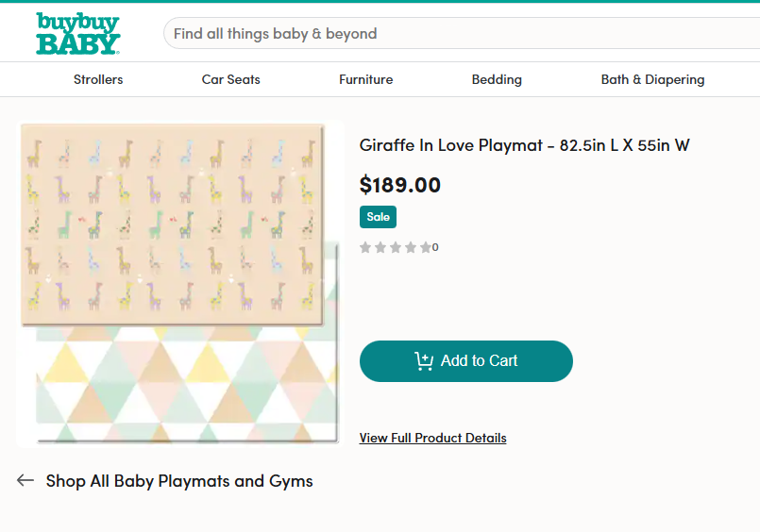Open the Car Seats category
This screenshot has height=532, width=760.
pos(231,79)
